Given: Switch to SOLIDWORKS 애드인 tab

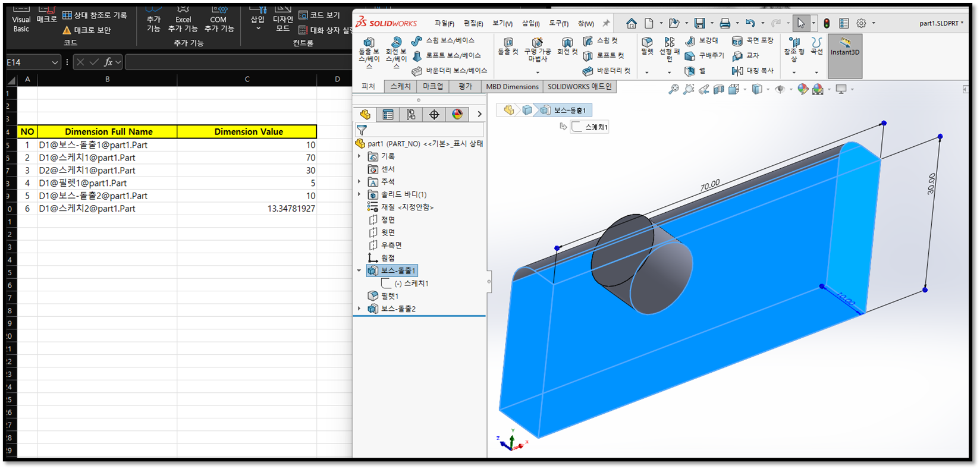Looking at the screenshot, I should click(x=579, y=87).
